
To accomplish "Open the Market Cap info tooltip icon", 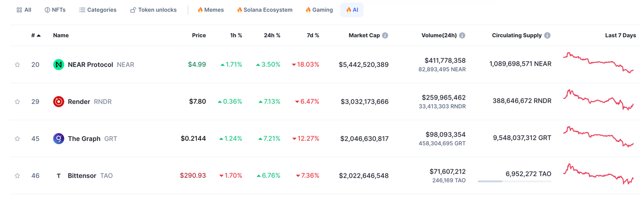I will 385,36.
